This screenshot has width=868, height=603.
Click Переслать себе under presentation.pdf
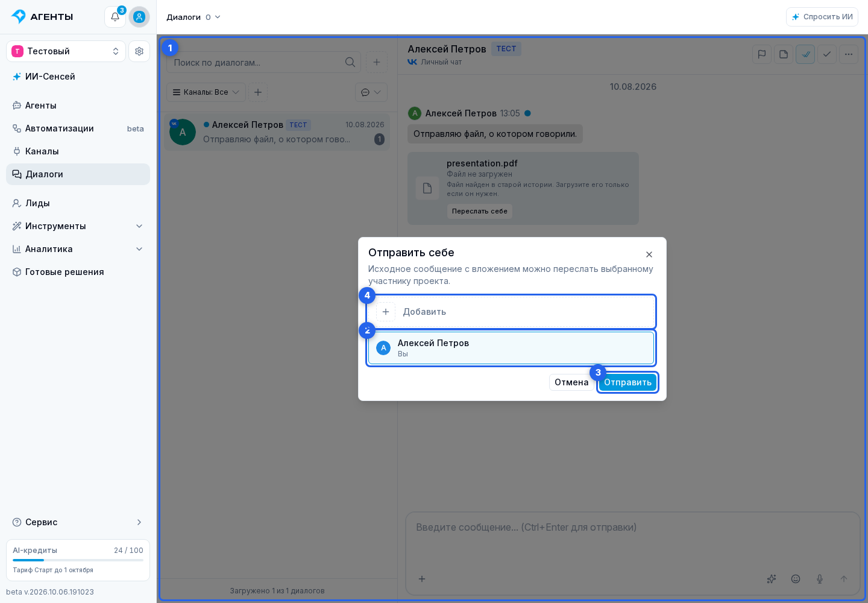pos(479,211)
